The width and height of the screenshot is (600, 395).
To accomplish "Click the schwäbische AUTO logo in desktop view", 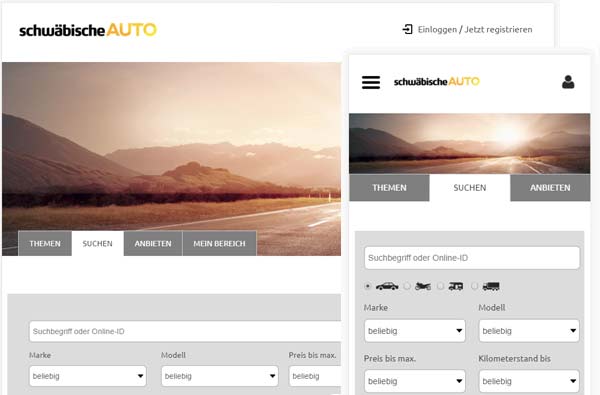I will pos(88,30).
